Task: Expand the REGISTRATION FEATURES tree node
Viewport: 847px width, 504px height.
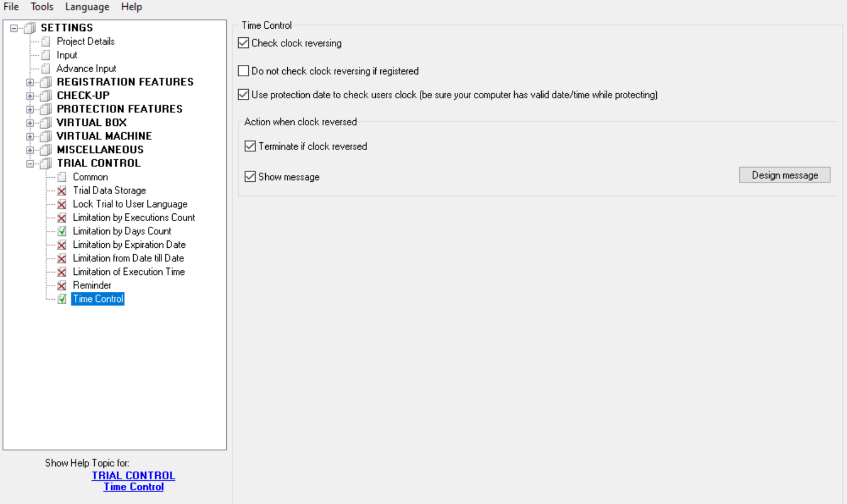Action: click(x=30, y=82)
